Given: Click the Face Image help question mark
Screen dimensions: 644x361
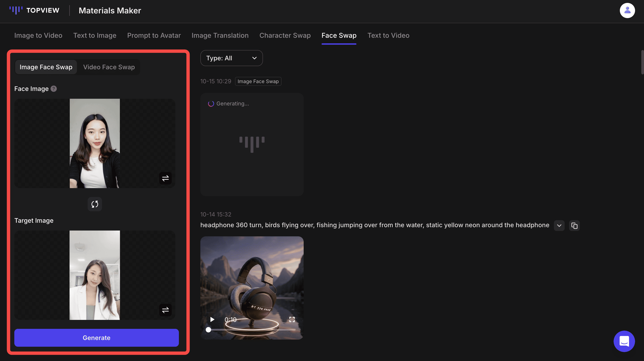Looking at the screenshot, I should [54, 89].
